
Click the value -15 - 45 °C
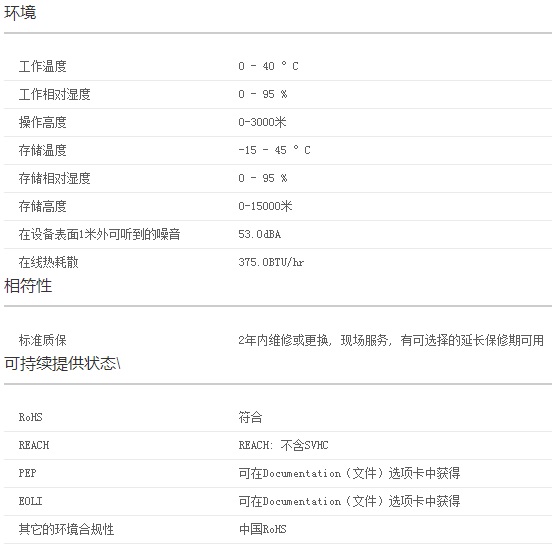(274, 150)
